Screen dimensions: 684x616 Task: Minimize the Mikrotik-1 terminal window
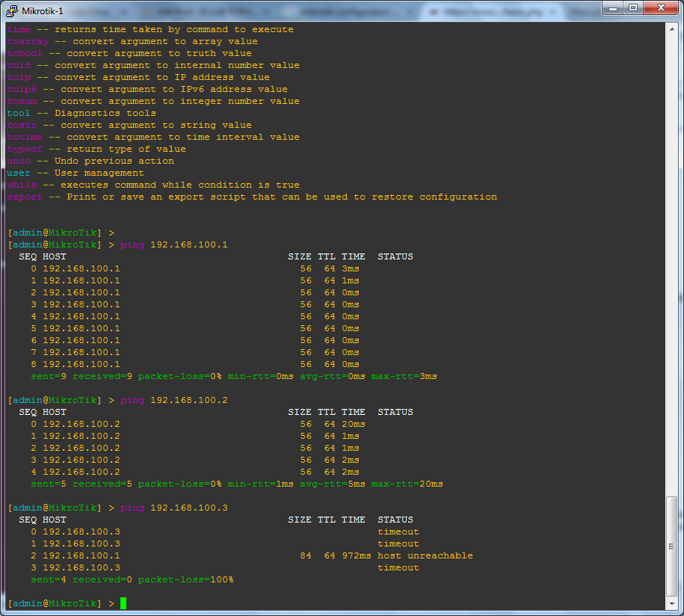pyautogui.click(x=612, y=8)
